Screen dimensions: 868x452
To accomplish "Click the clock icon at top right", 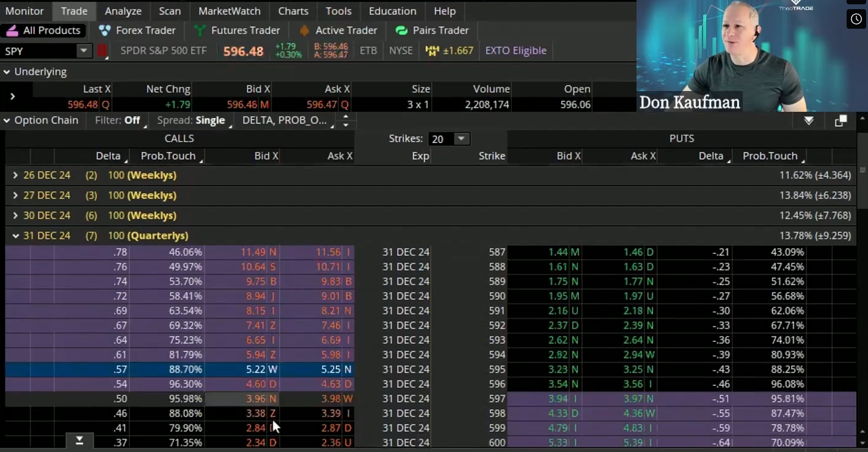I will pyautogui.click(x=856, y=20).
